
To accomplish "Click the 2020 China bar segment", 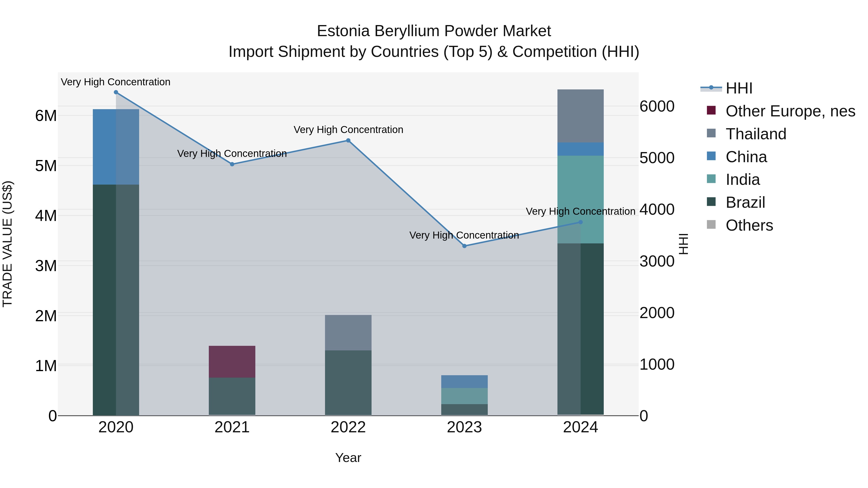I will pyautogui.click(x=116, y=147).
